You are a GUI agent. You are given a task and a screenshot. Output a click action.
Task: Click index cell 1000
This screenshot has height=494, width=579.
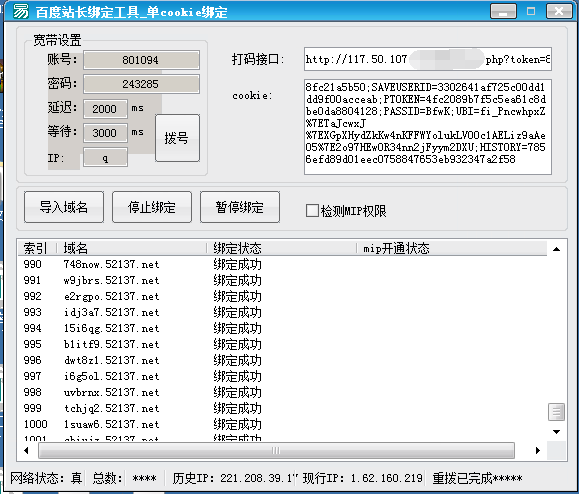coord(35,424)
